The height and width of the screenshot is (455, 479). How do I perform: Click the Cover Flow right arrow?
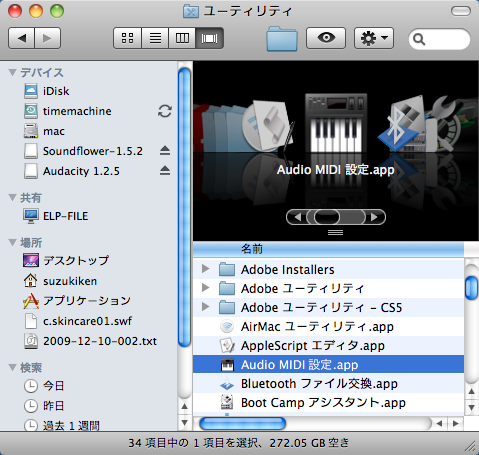click(374, 217)
